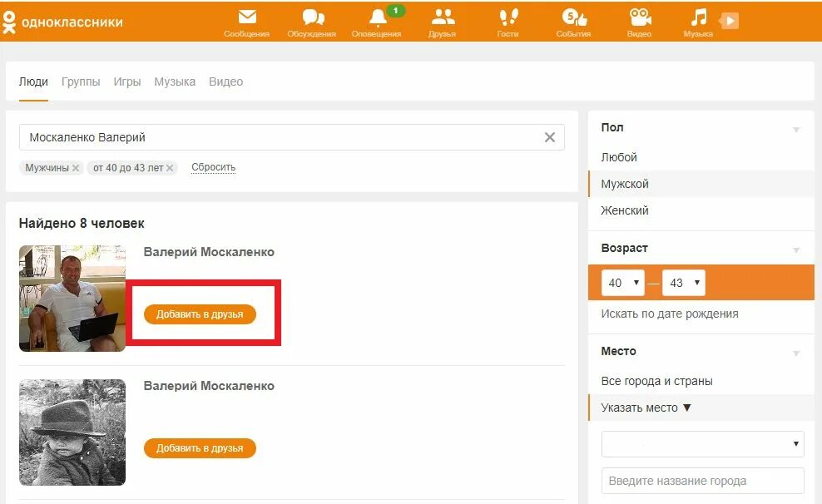The height and width of the screenshot is (504, 822).
Task: Open Оповещения bell icon
Action: pyautogui.click(x=378, y=17)
